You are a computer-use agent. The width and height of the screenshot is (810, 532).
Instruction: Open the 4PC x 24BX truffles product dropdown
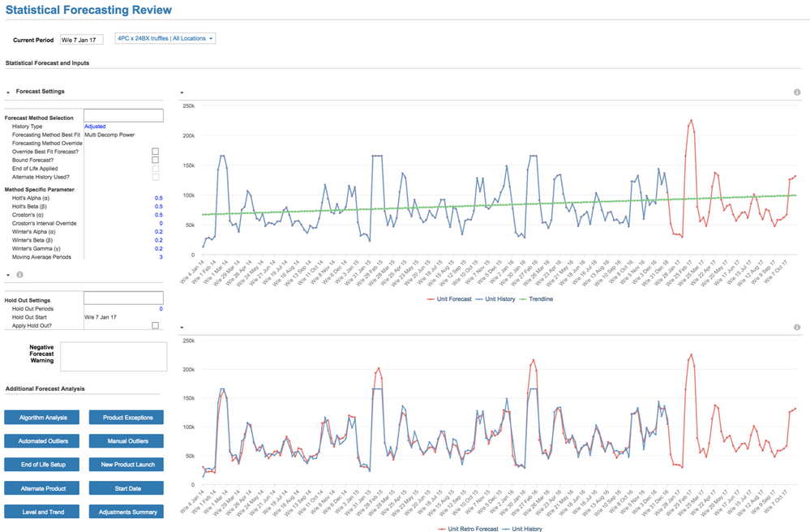tap(165, 37)
